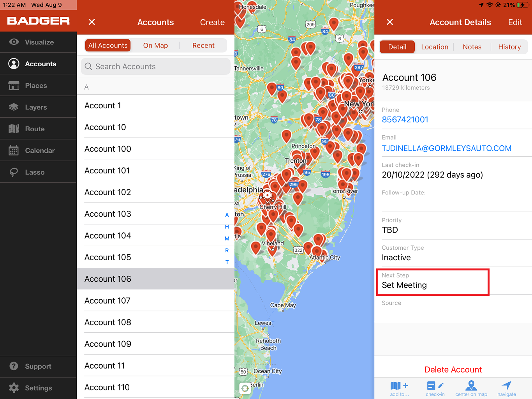This screenshot has width=532, height=399.
Task: Select Account 110 in list
Action: click(156, 387)
